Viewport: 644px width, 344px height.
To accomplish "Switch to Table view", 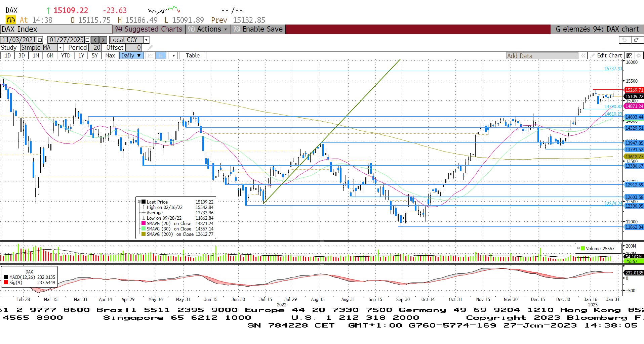I will pyautogui.click(x=193, y=55).
